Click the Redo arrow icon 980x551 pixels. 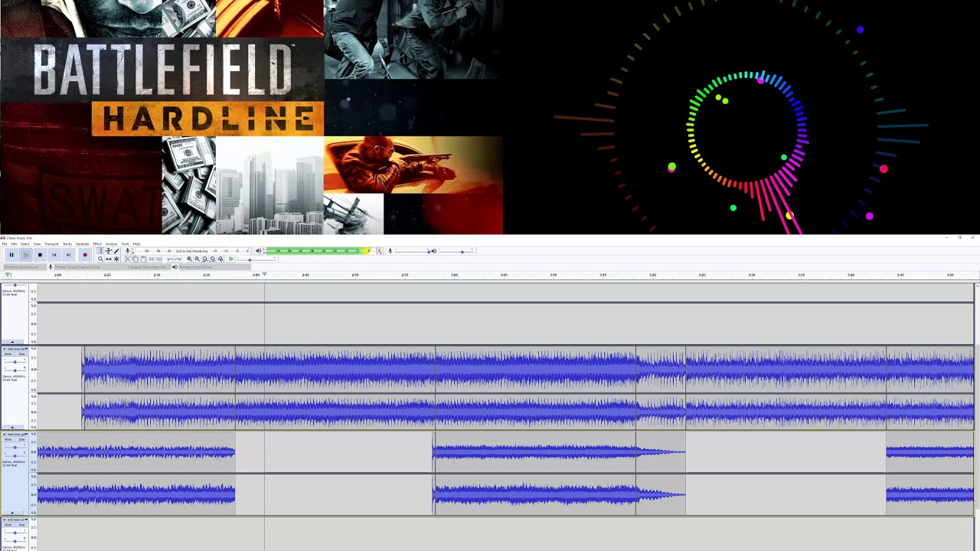[x=178, y=259]
